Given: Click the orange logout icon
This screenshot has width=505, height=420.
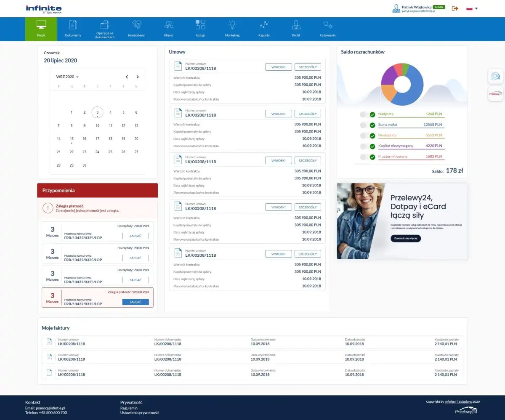Looking at the screenshot, I should point(455,8).
